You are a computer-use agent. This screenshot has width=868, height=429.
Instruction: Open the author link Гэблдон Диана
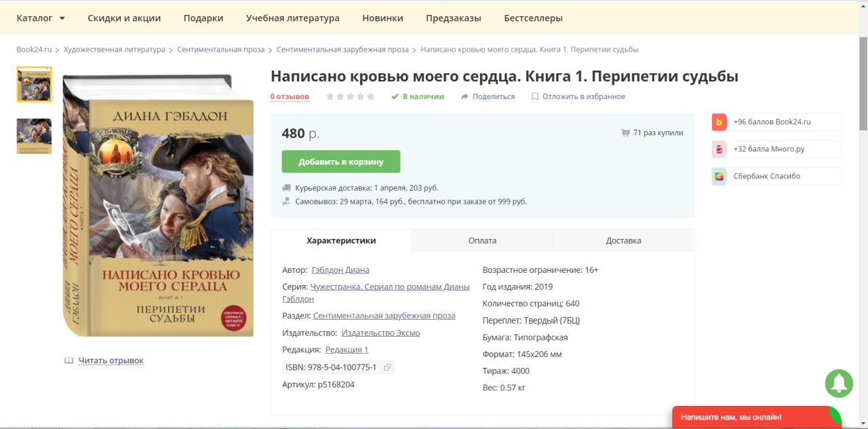(340, 270)
